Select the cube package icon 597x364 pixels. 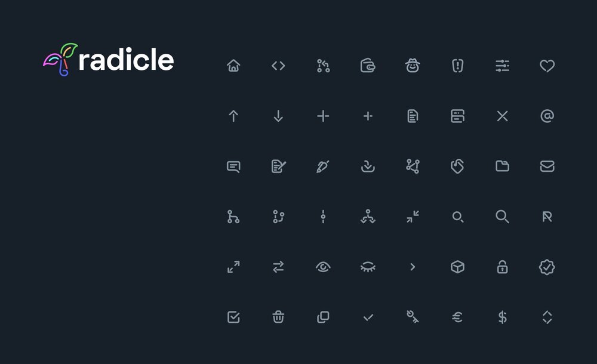coord(457,267)
